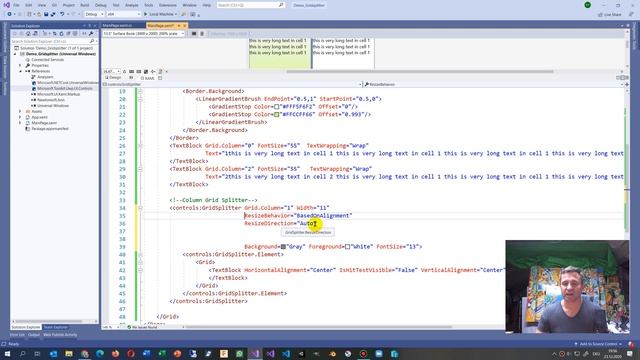Image resolution: width=640 pixels, height=360 pixels.
Task: Click the Save All toolbar icon
Action: pyautogui.click(x=53, y=14)
